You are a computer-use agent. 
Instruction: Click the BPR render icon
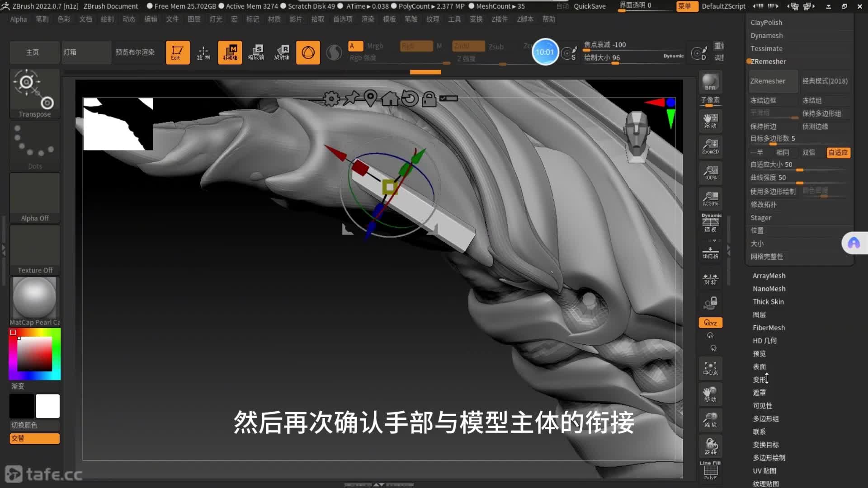point(710,82)
